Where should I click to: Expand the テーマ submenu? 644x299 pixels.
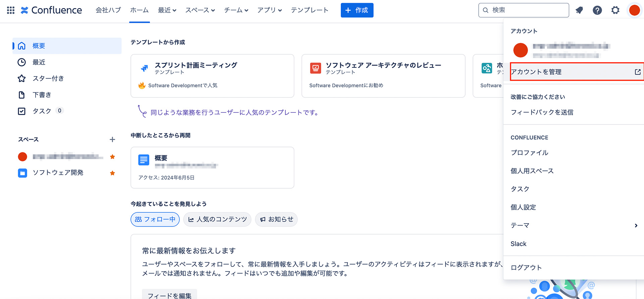click(x=574, y=226)
